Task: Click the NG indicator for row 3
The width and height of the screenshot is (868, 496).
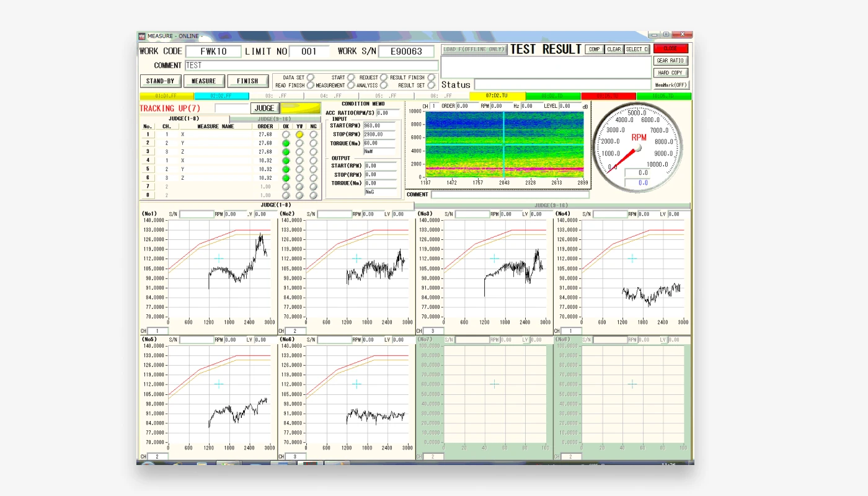Action: coord(313,152)
